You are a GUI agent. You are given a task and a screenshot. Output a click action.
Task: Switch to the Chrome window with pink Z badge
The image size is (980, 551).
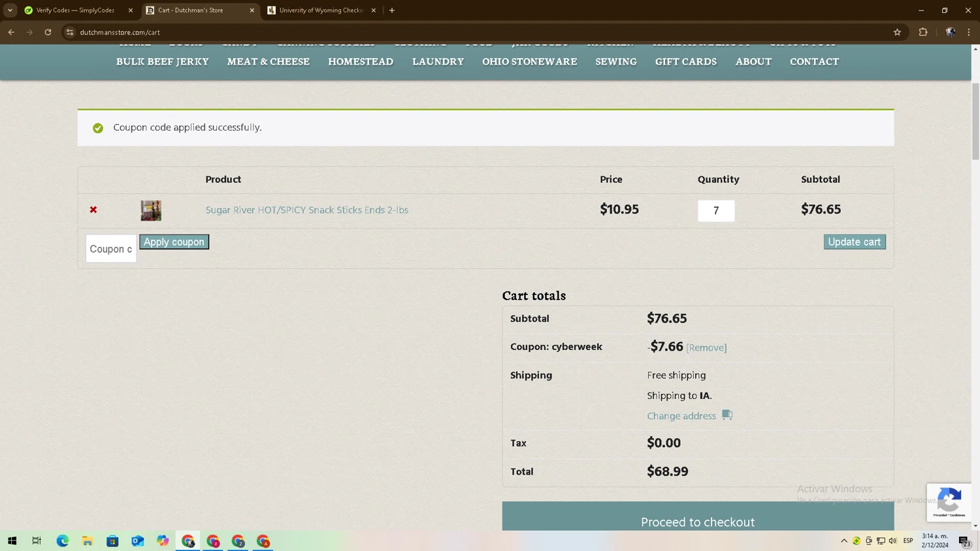[213, 541]
